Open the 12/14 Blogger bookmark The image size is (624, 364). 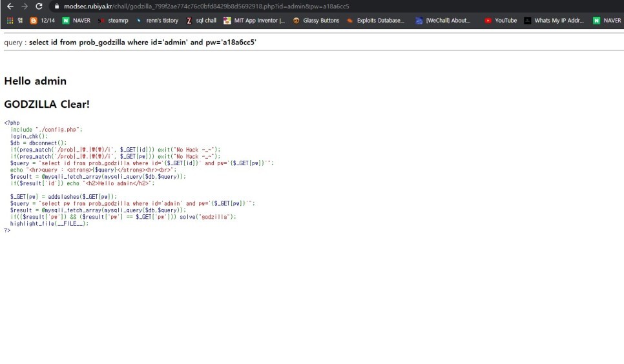pyautogui.click(x=43, y=20)
